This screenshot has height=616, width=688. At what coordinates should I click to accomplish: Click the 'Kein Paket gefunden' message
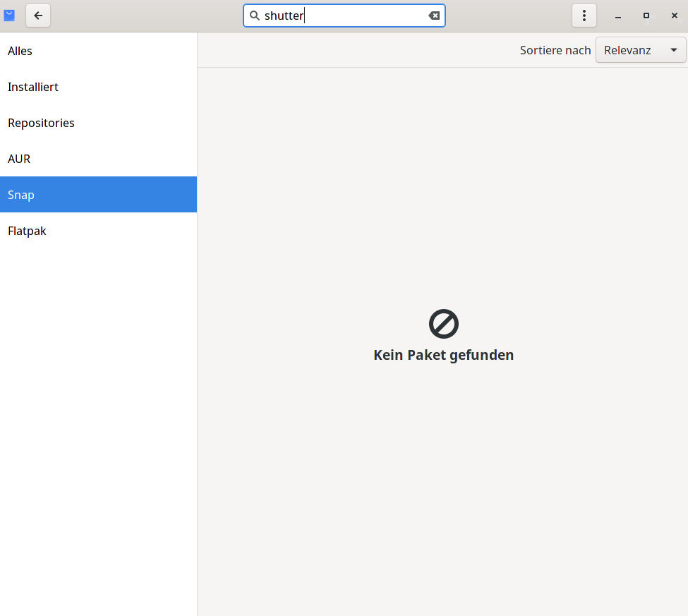[x=444, y=355]
